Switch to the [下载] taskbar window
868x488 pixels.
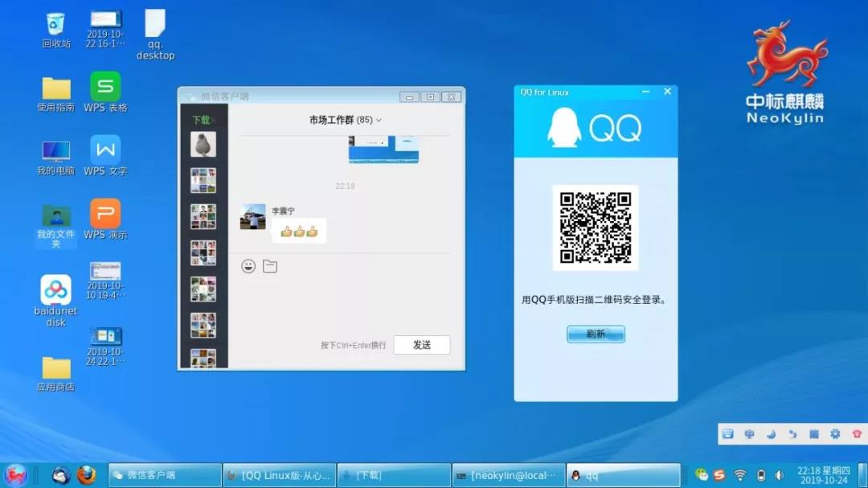click(x=394, y=475)
